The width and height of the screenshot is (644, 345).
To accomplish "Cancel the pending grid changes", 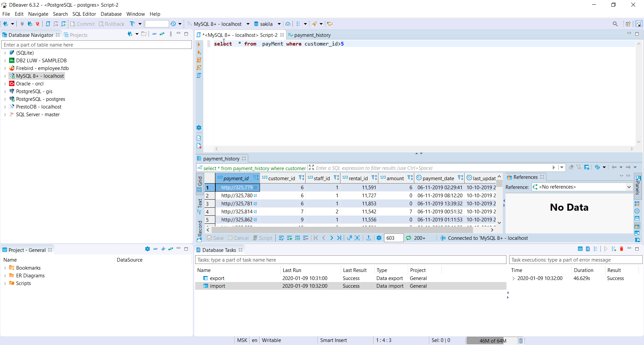I will 238,238.
